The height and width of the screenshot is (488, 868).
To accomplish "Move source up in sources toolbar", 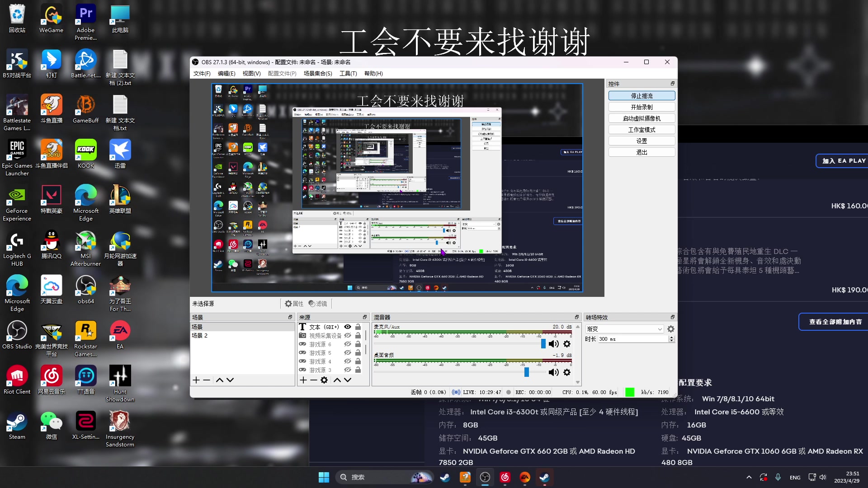I will 337,380.
